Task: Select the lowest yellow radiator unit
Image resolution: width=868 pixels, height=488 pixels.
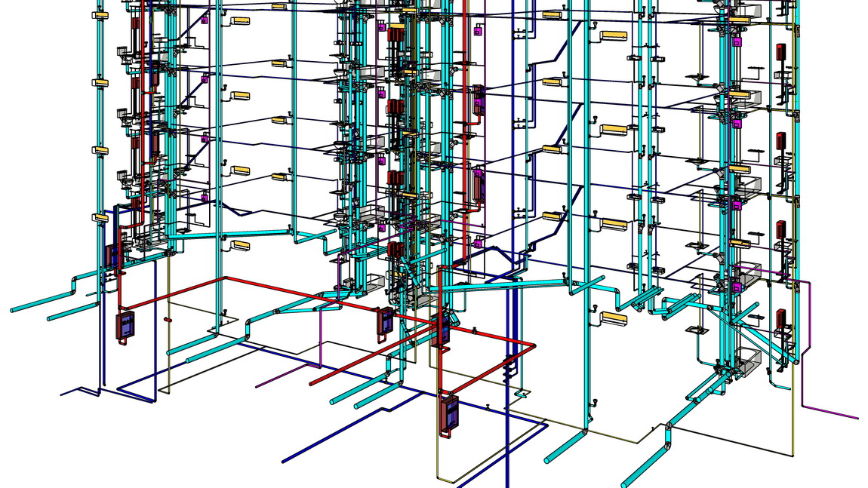Action: click(614, 318)
